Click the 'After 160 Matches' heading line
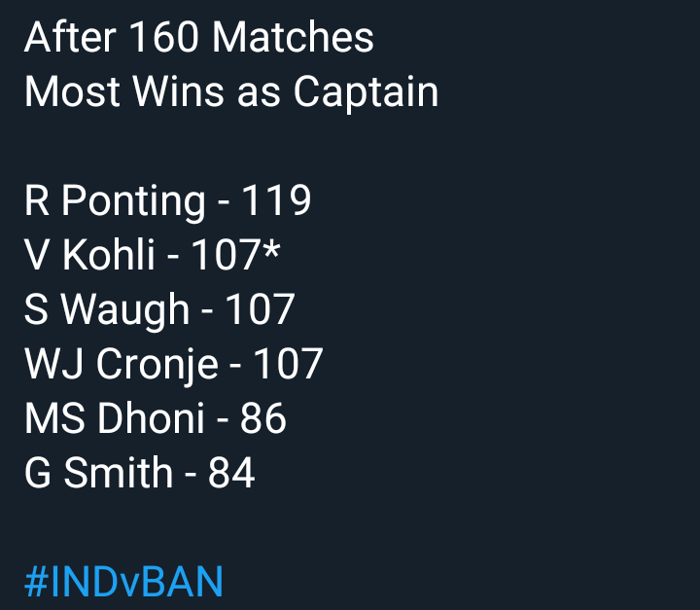The height and width of the screenshot is (610, 700). tap(199, 38)
